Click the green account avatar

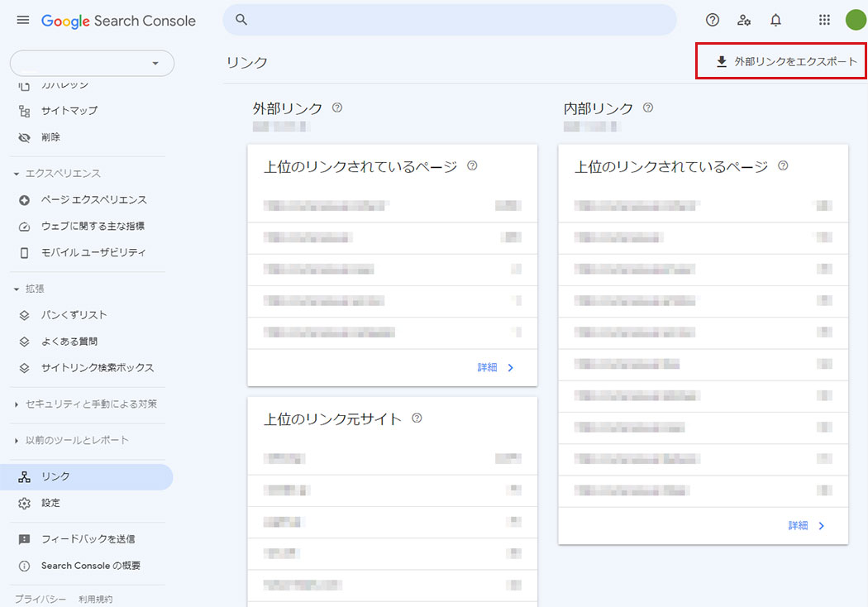pyautogui.click(x=855, y=21)
